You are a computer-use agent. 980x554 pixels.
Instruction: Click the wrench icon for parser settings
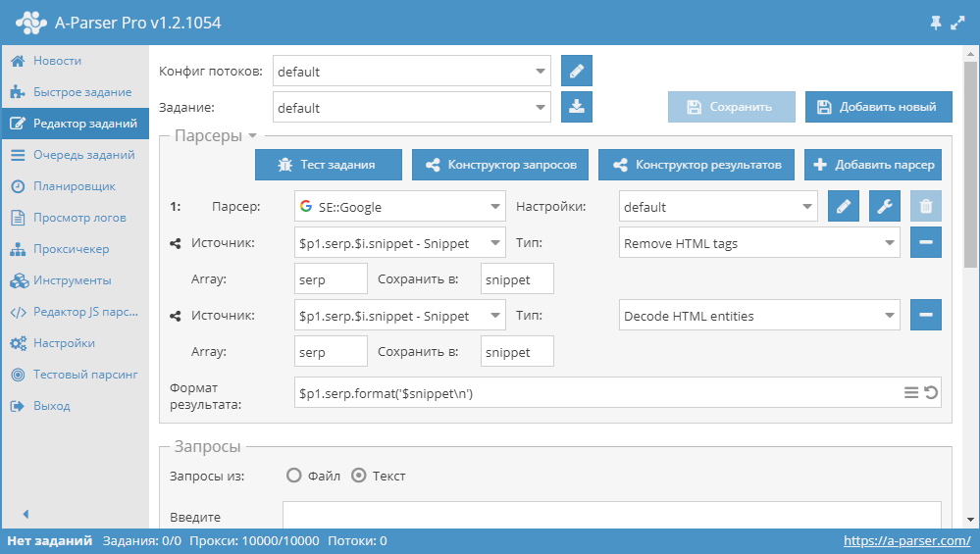885,206
